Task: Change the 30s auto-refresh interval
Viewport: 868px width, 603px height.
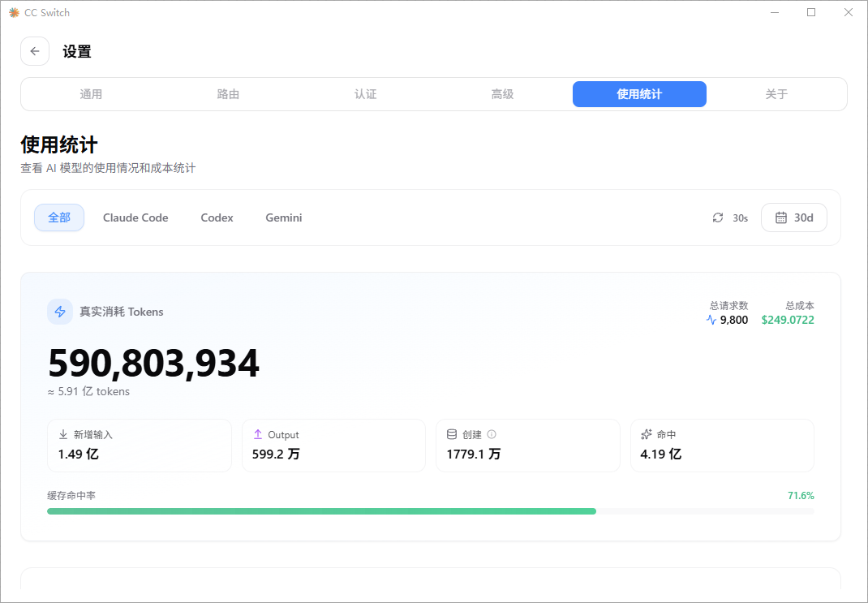Action: tap(730, 218)
